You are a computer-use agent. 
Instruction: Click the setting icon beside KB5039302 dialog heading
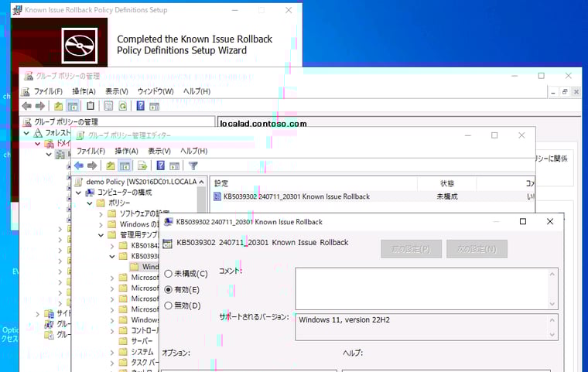[168, 244]
